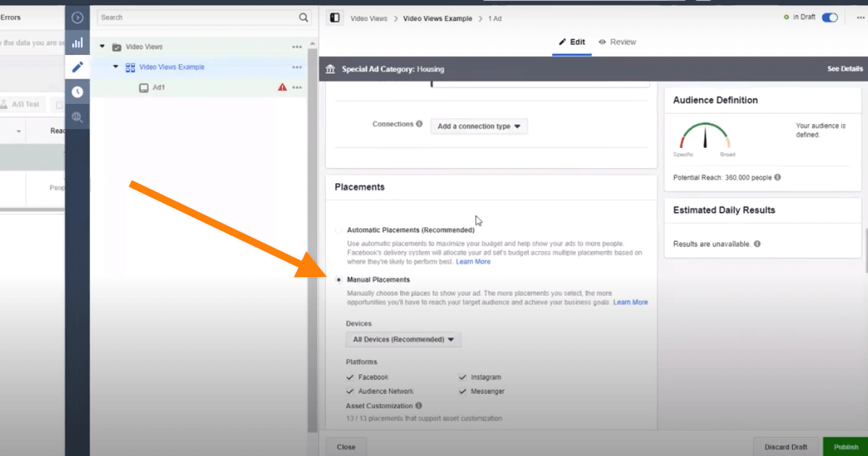The width and height of the screenshot is (868, 456).
Task: Open the clock history icon in sidebar
Action: coord(77,92)
